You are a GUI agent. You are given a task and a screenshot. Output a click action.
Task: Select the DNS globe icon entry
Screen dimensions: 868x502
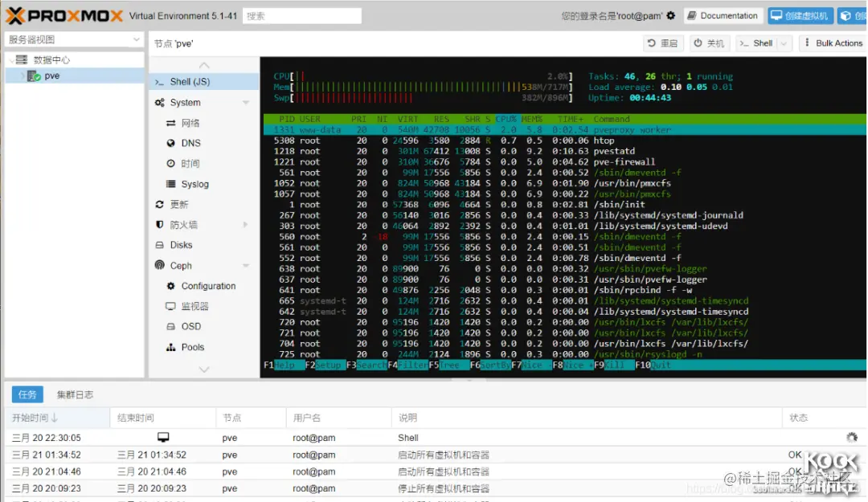pyautogui.click(x=170, y=143)
